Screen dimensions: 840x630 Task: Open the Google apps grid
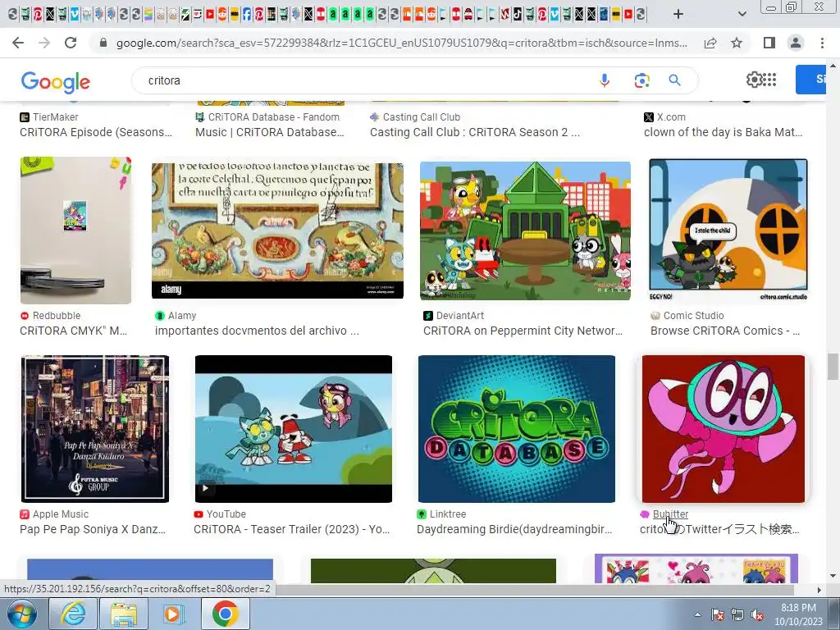769,80
